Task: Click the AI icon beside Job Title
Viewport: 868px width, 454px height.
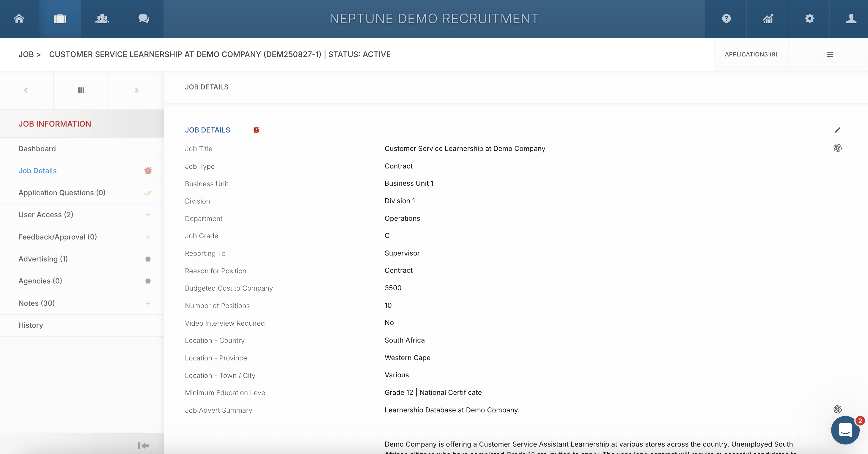Action: pos(838,148)
